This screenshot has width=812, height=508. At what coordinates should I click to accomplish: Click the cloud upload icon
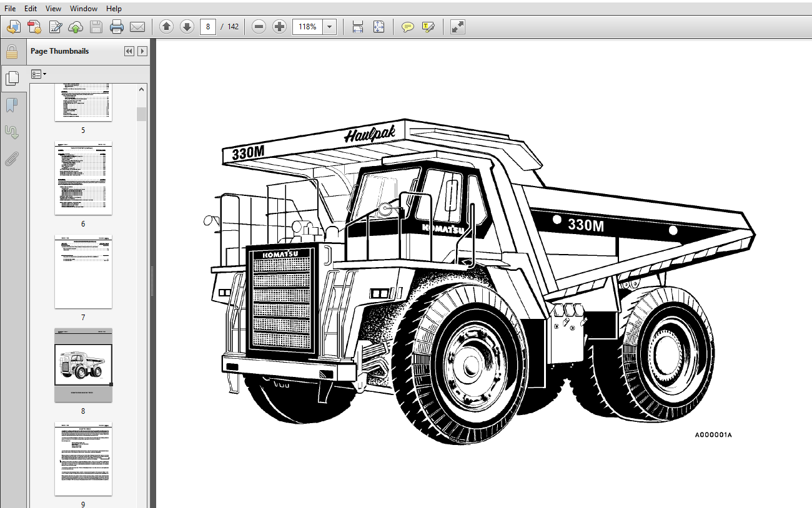pyautogui.click(x=76, y=27)
